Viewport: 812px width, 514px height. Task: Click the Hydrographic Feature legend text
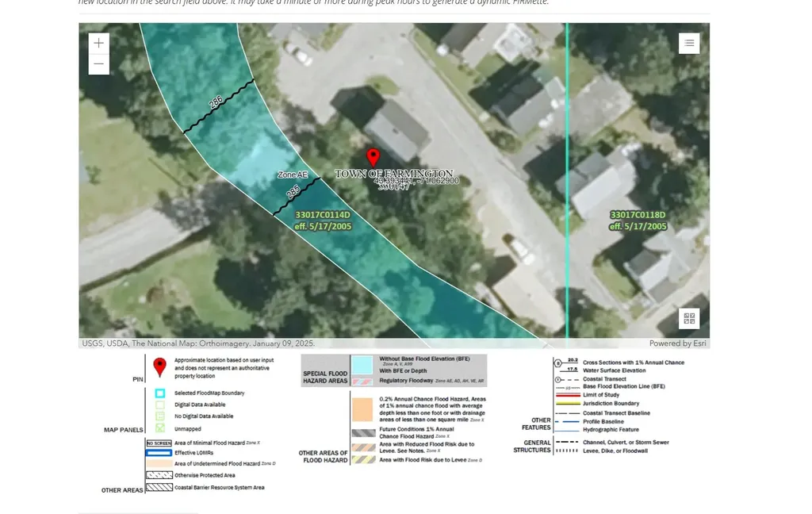[611, 430]
